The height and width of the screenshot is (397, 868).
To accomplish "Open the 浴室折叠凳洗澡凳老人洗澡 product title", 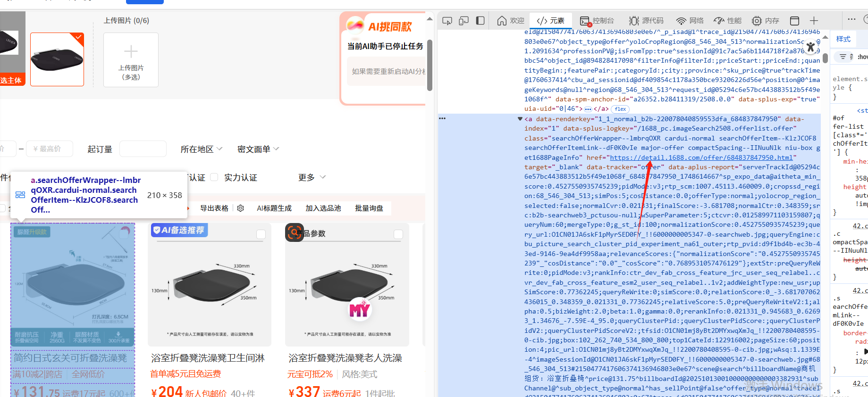I will tap(346, 358).
